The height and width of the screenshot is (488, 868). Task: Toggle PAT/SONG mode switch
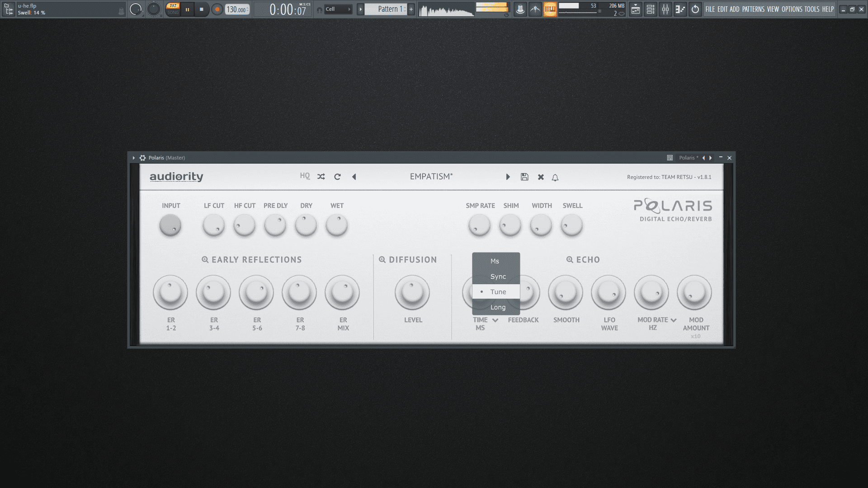pos(173,9)
